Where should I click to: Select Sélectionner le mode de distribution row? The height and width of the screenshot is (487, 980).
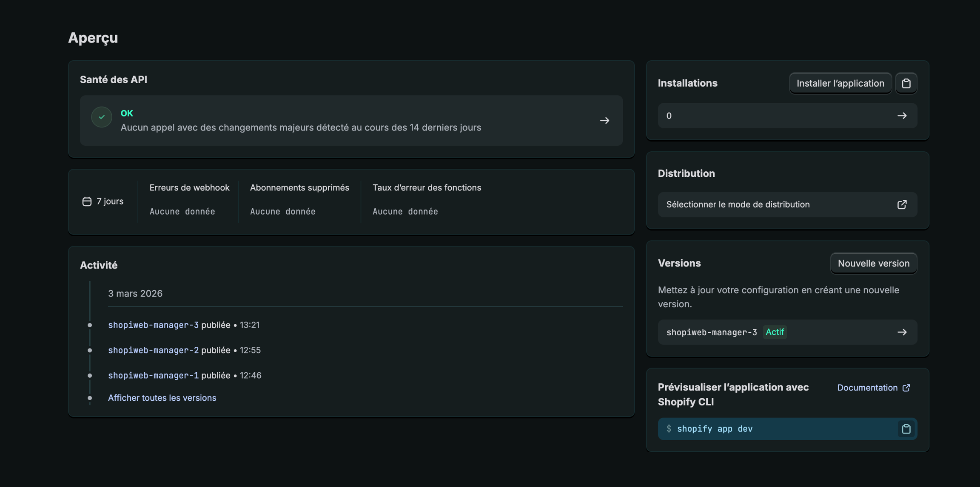[x=738, y=205]
